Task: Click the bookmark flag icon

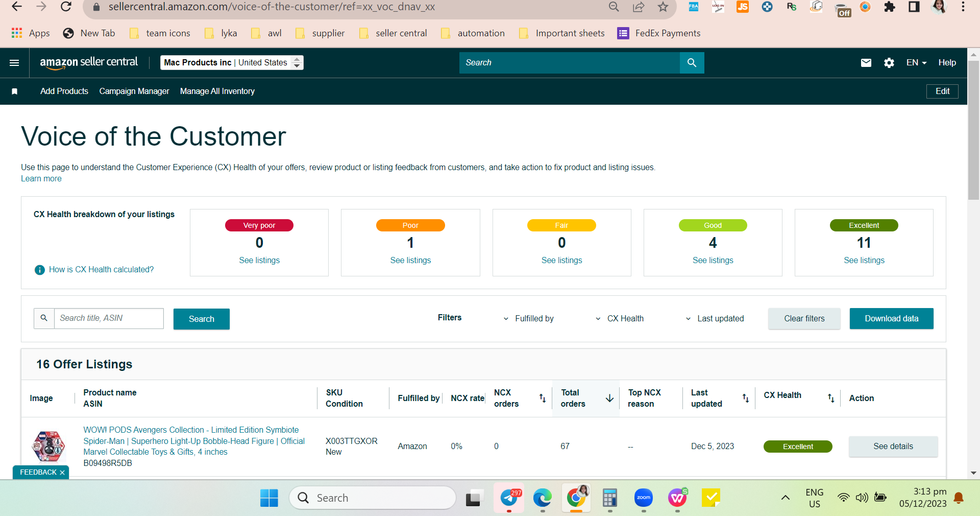Action: point(15,91)
